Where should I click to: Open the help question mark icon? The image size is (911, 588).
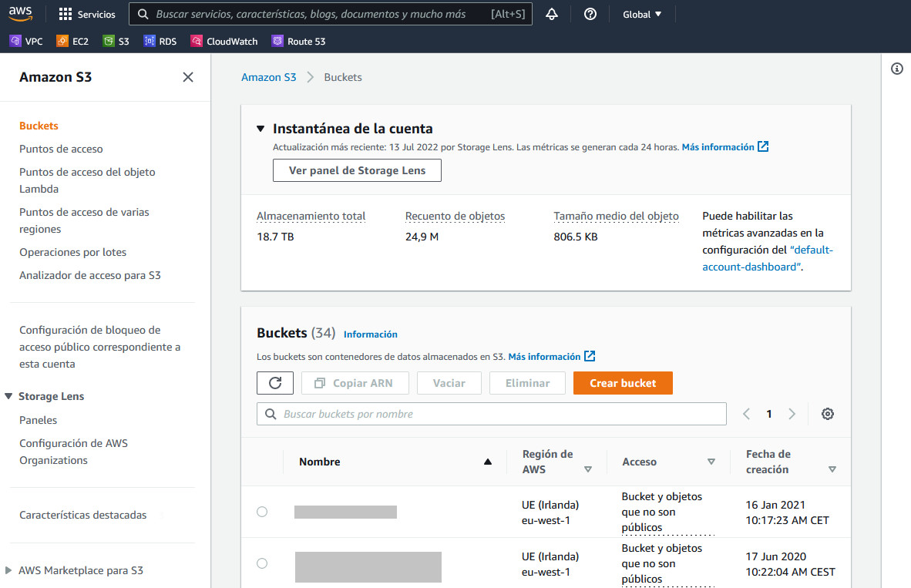[x=590, y=14]
